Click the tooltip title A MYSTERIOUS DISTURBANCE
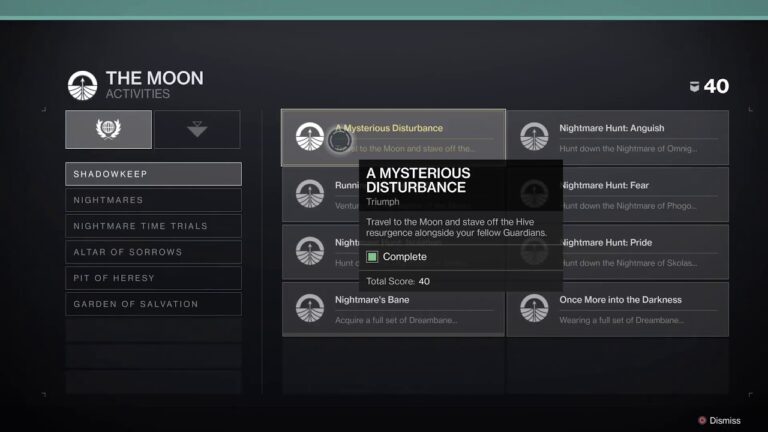The width and height of the screenshot is (768, 432). tap(418, 180)
